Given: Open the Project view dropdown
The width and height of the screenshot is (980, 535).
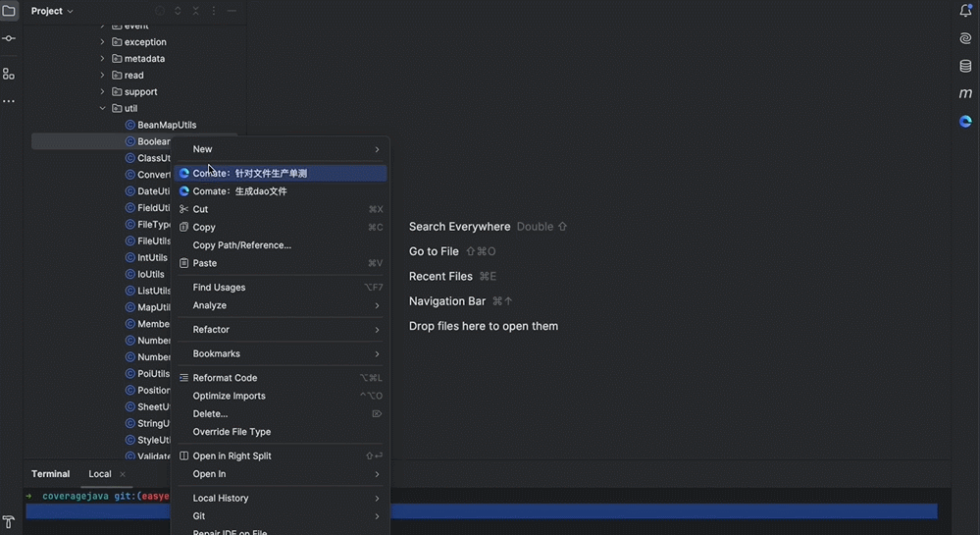Looking at the screenshot, I should point(52,11).
